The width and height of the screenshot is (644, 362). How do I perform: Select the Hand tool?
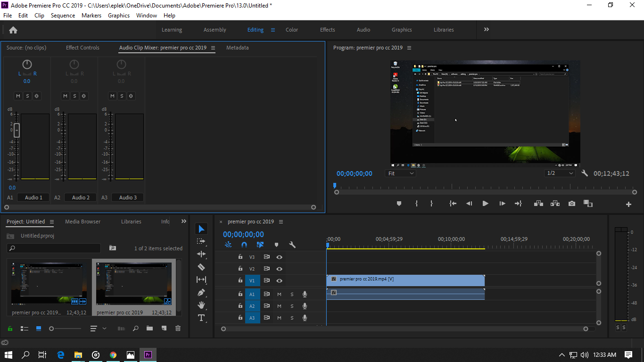click(201, 305)
